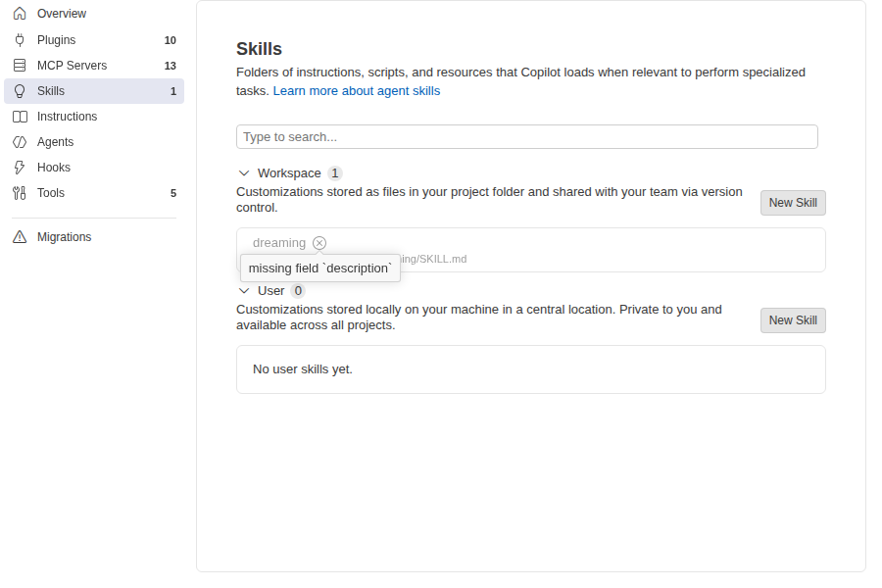The width and height of the screenshot is (882, 588).
Task: Collapse the User section chevron
Action: (244, 291)
